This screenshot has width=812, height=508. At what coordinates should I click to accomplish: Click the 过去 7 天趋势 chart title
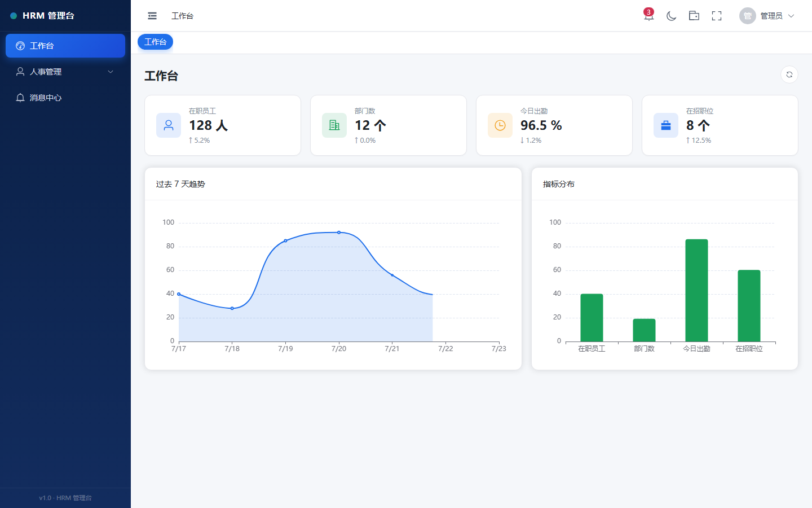[180, 184]
